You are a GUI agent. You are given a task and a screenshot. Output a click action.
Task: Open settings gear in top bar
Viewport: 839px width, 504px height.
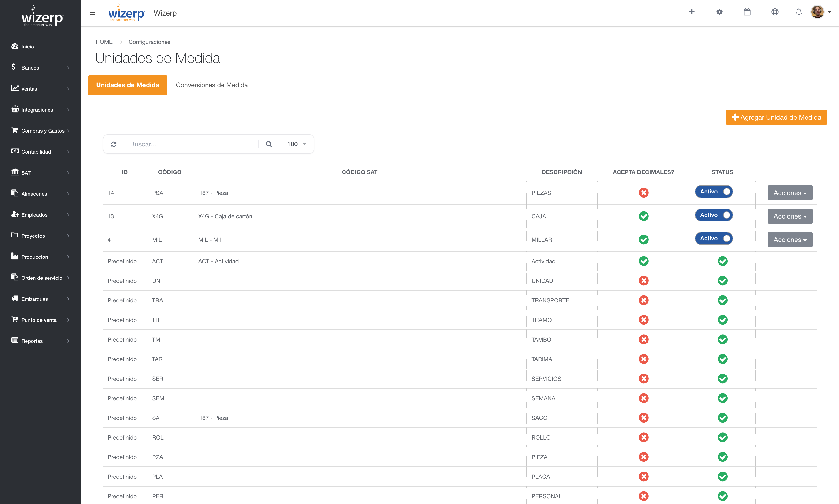pyautogui.click(x=719, y=12)
